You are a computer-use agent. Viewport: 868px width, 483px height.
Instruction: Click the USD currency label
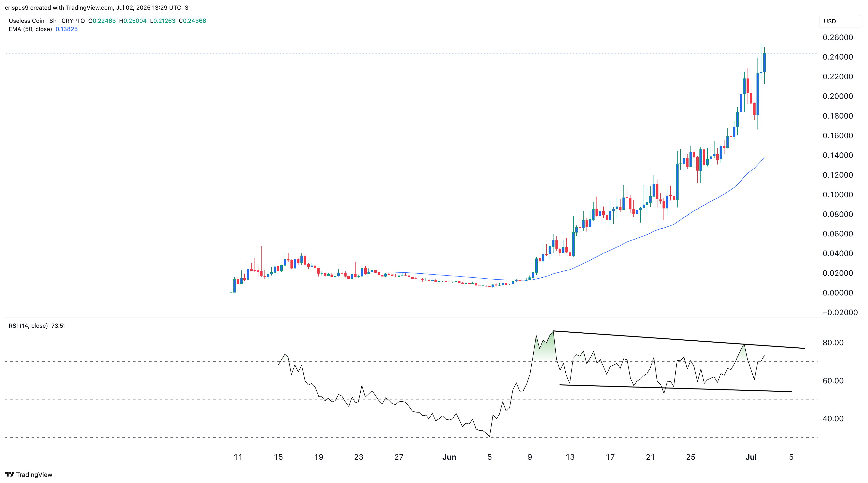click(830, 21)
